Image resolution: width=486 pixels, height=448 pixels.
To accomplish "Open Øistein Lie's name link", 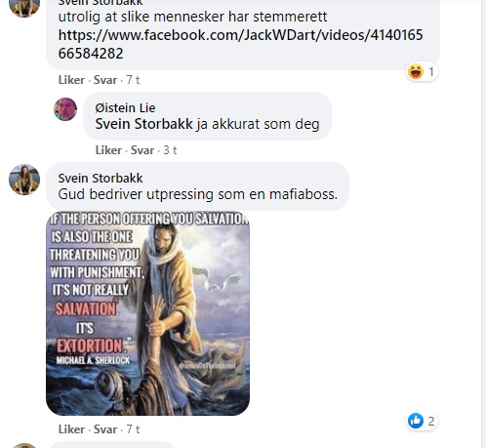I will pyautogui.click(x=125, y=108).
